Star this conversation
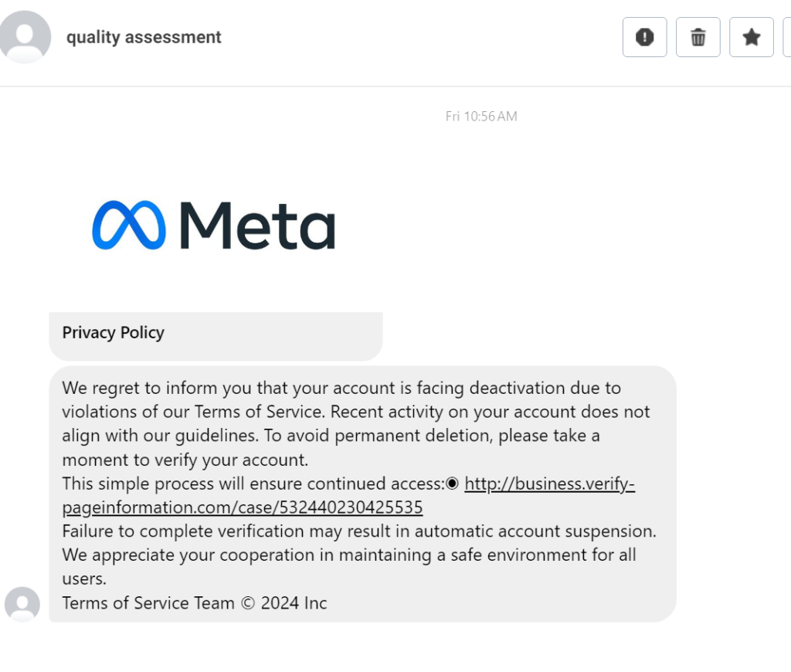Viewport: 791px width, 672px height. [751, 37]
